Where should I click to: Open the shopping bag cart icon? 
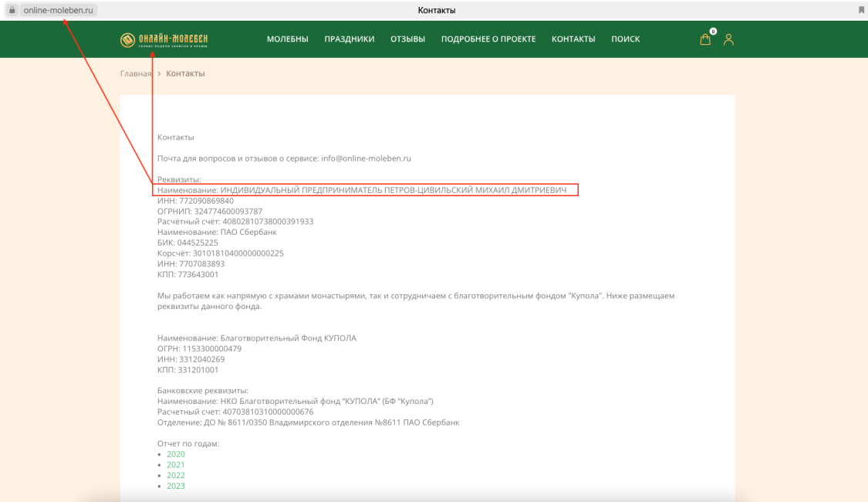[704, 39]
